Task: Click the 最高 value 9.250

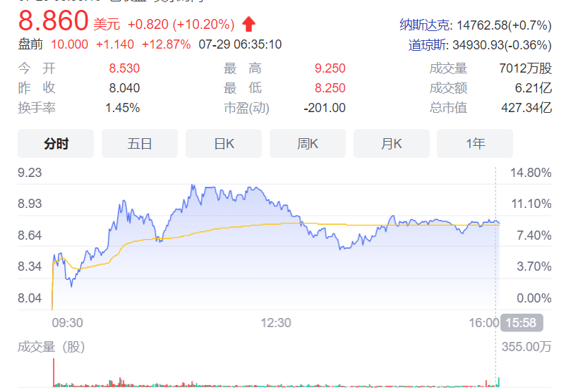Action: (330, 68)
